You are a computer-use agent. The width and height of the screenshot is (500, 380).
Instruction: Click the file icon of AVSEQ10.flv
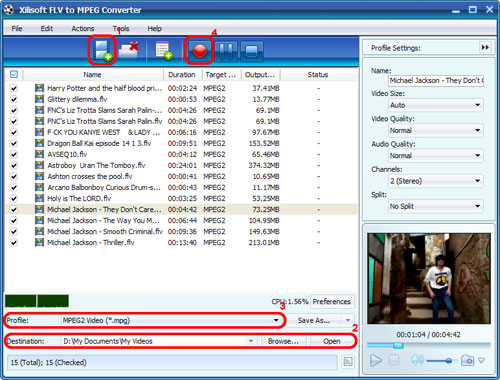[x=39, y=154]
